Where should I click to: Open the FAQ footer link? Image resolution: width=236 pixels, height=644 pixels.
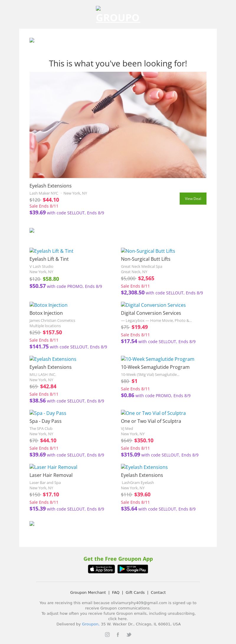pyautogui.click(x=116, y=592)
